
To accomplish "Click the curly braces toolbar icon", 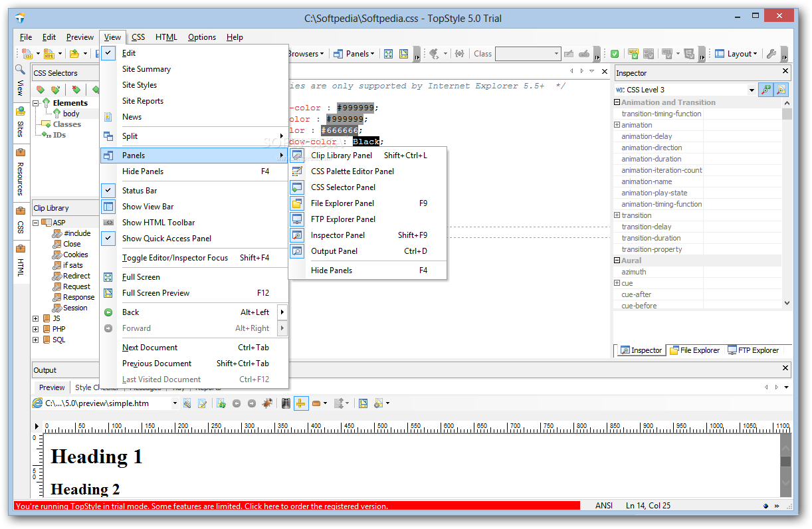I will [x=459, y=54].
